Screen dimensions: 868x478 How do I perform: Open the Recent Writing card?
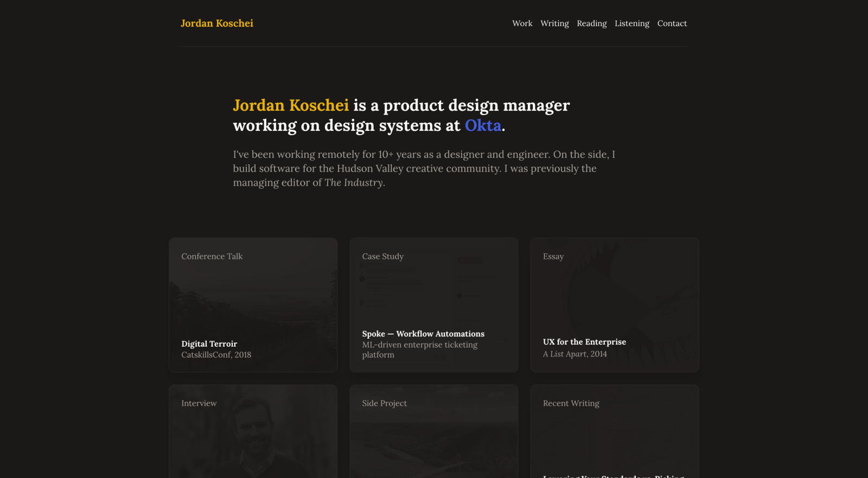615,431
